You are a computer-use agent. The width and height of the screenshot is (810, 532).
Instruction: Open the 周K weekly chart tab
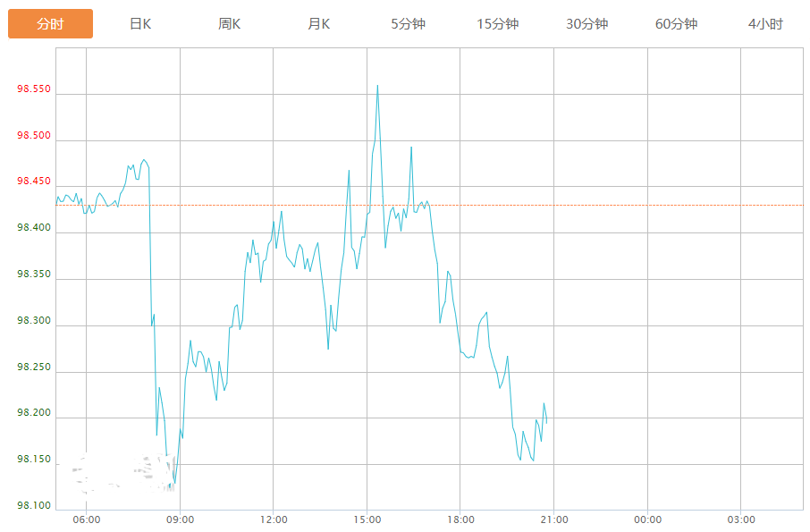pos(230,24)
